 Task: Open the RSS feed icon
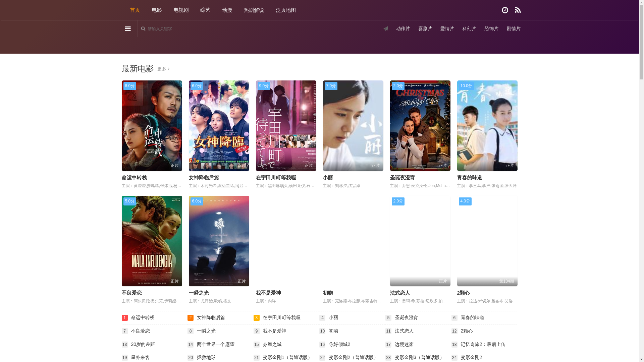click(518, 10)
